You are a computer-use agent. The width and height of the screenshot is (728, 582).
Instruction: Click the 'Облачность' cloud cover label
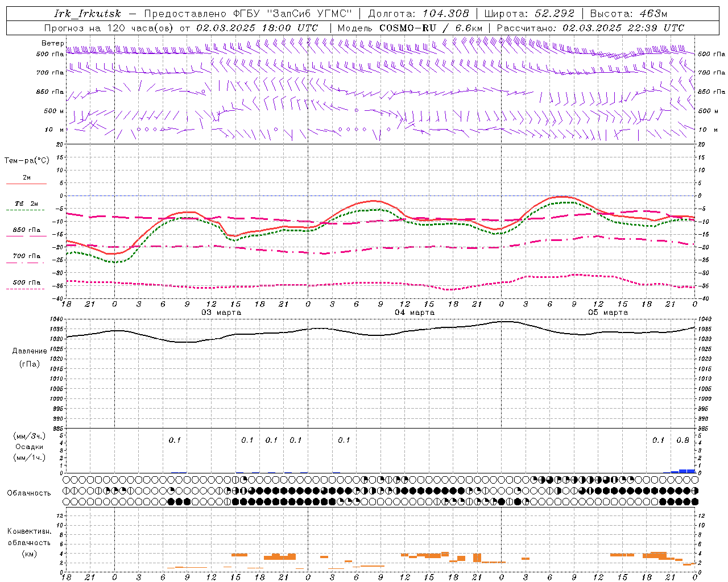tap(29, 493)
